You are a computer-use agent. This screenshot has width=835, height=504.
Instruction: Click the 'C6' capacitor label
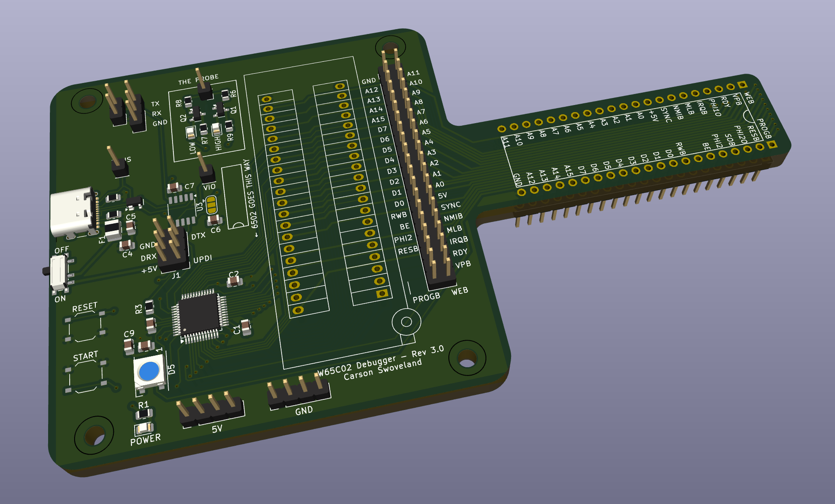point(215,230)
